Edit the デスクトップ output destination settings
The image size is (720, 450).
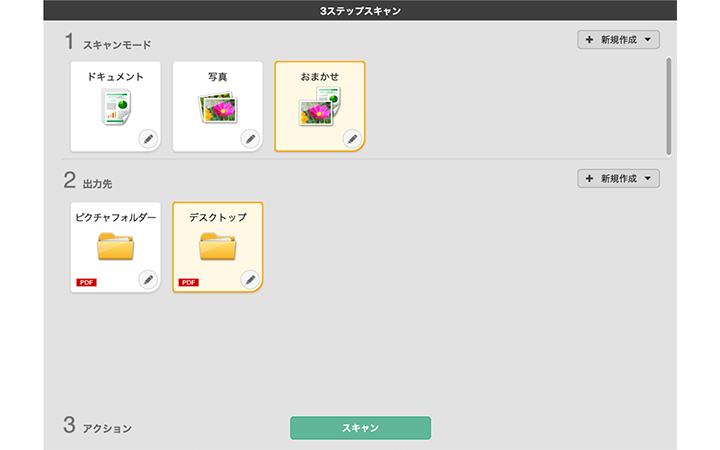[249, 279]
